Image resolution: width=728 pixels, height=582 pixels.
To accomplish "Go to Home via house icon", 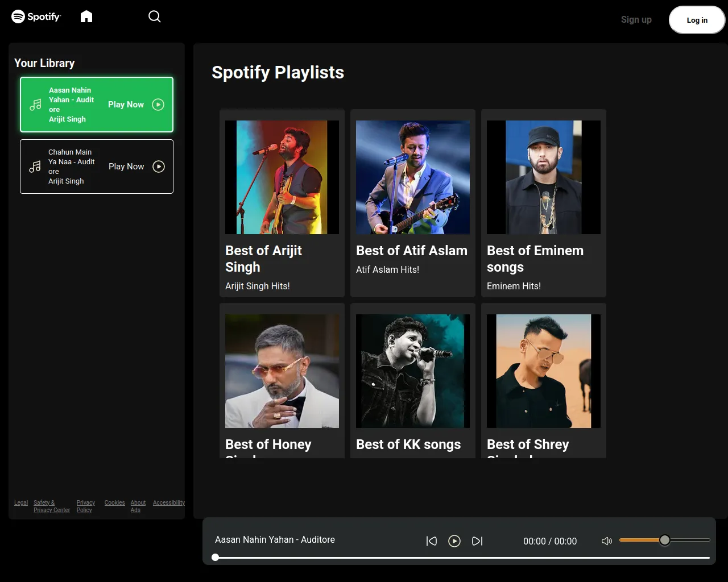I will tap(86, 16).
